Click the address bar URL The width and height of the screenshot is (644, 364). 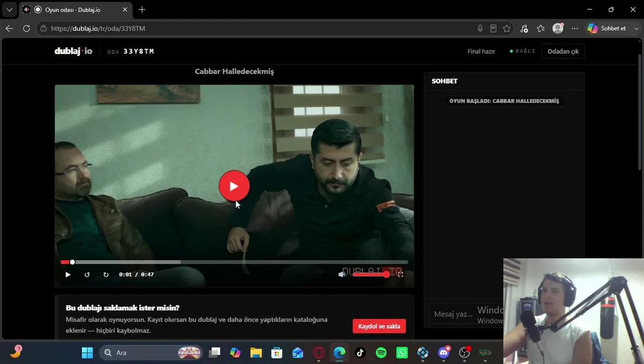[98, 28]
